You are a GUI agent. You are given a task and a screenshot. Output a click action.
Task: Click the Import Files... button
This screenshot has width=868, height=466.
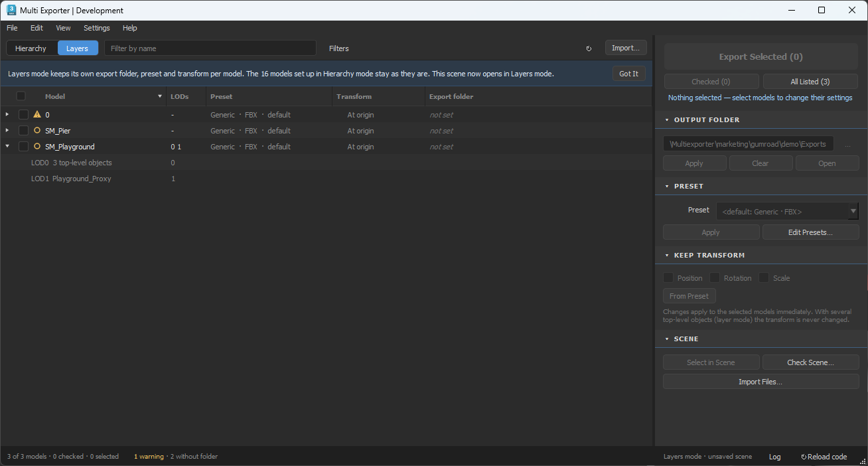point(760,382)
